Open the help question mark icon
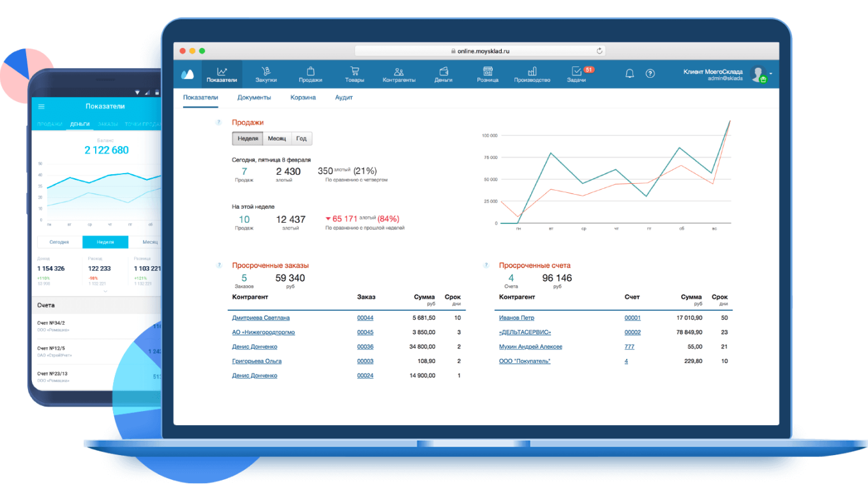The height and width of the screenshot is (494, 868). tap(650, 73)
